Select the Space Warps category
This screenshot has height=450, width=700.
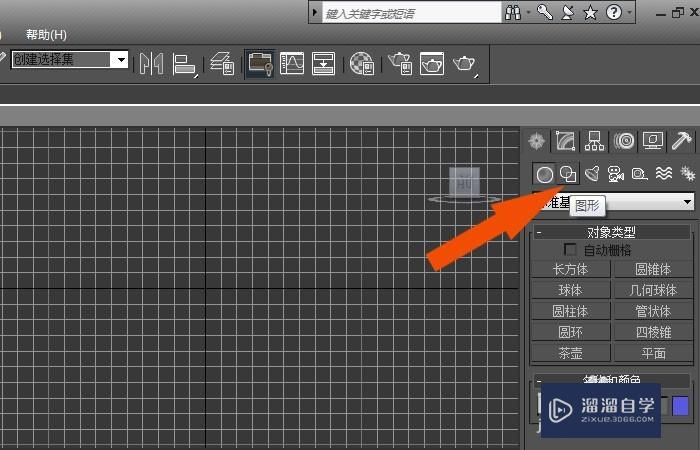[x=663, y=174]
